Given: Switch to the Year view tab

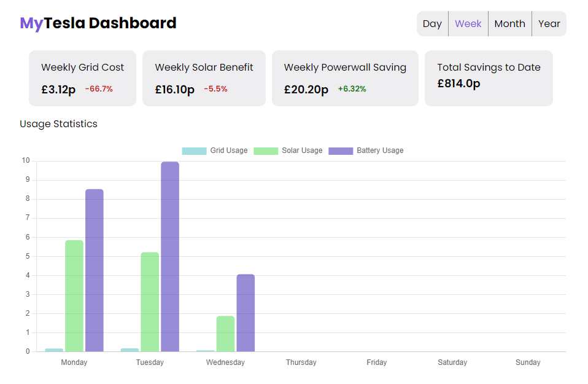Looking at the screenshot, I should [549, 23].
